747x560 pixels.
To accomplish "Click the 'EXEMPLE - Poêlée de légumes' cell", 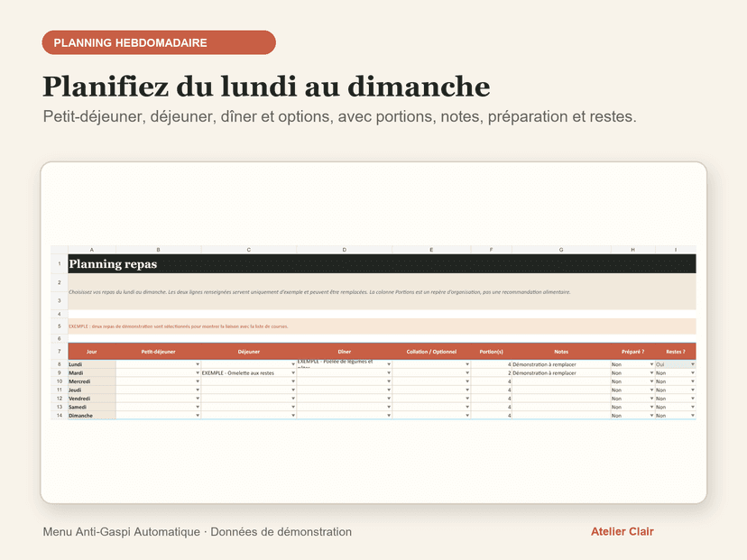I will coord(345,364).
